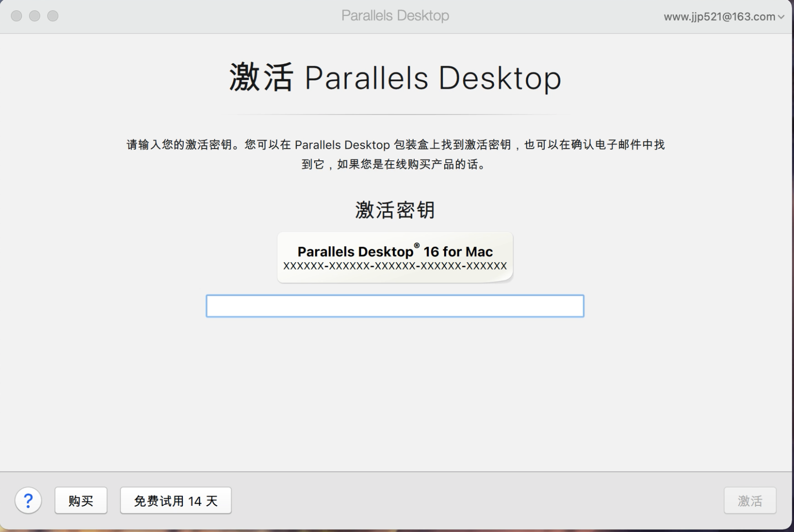Start the 免费试用 14 天 trial
794x532 pixels.
(176, 501)
